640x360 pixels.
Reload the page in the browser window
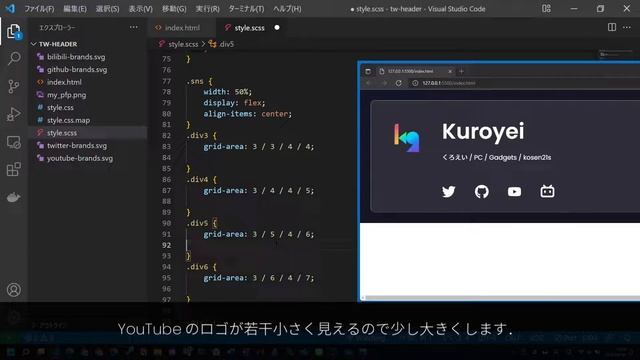[x=398, y=83]
